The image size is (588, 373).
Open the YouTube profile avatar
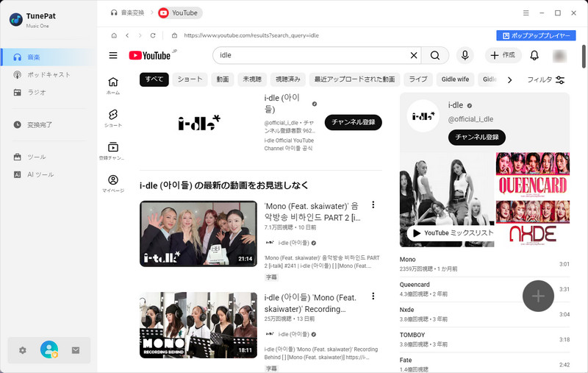pos(559,55)
